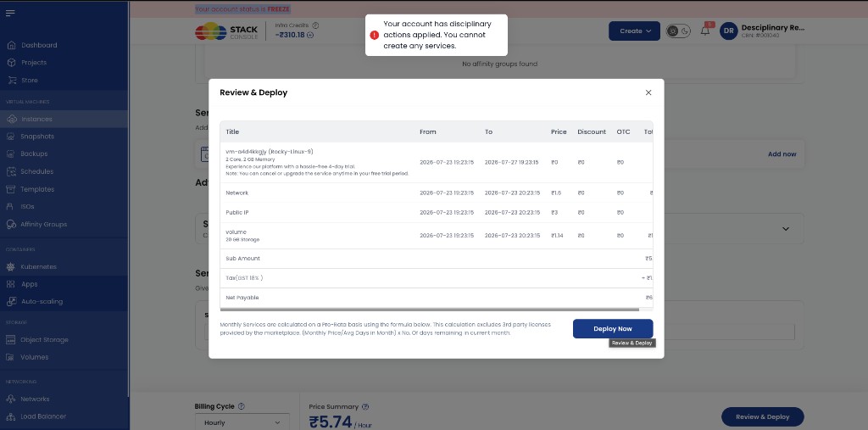The height and width of the screenshot is (430, 868).
Task: Click the red error alert icon
Action: tap(375, 35)
